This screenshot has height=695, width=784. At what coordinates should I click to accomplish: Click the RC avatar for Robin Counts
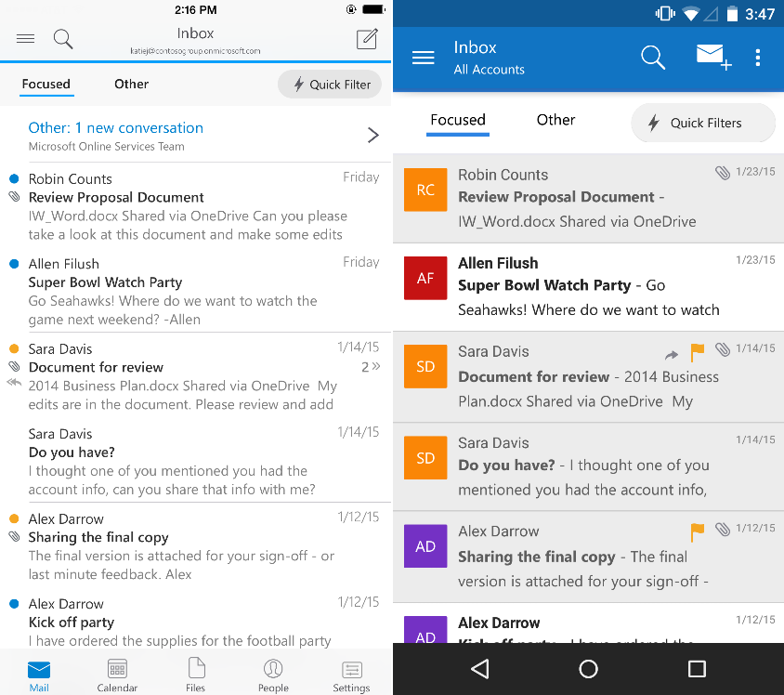coord(425,190)
